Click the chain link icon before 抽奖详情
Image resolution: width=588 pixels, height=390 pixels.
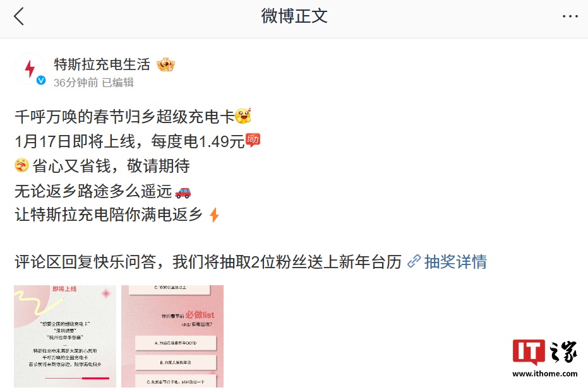(x=414, y=261)
